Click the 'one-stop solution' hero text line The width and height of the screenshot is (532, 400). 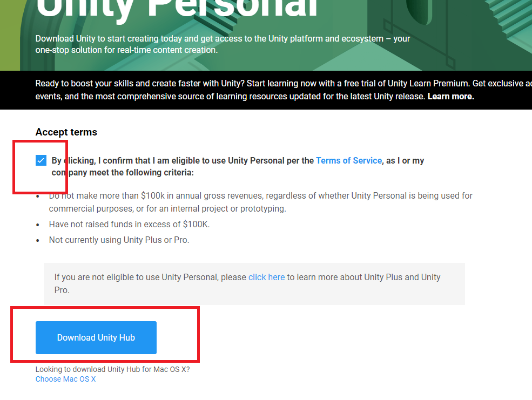pyautogui.click(x=126, y=50)
